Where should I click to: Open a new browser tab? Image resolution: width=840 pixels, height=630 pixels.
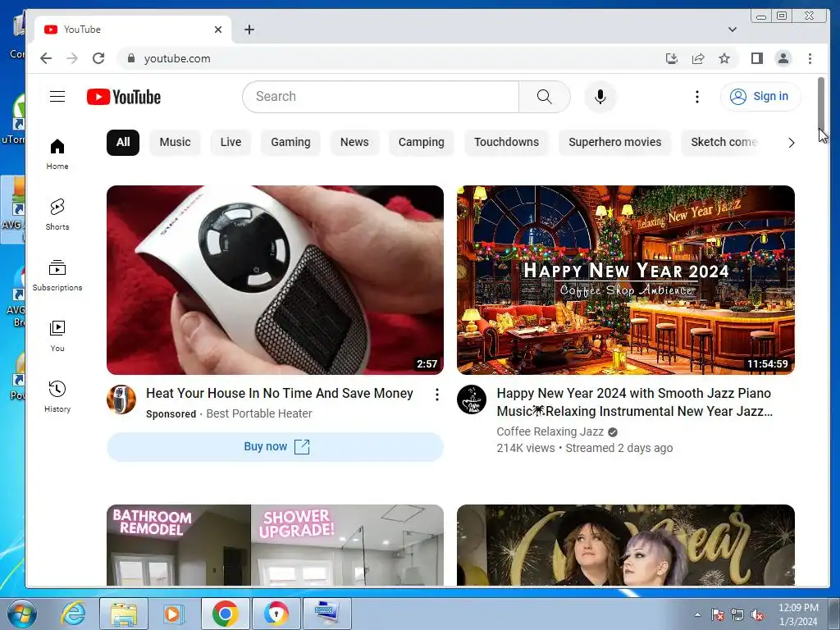249,30
